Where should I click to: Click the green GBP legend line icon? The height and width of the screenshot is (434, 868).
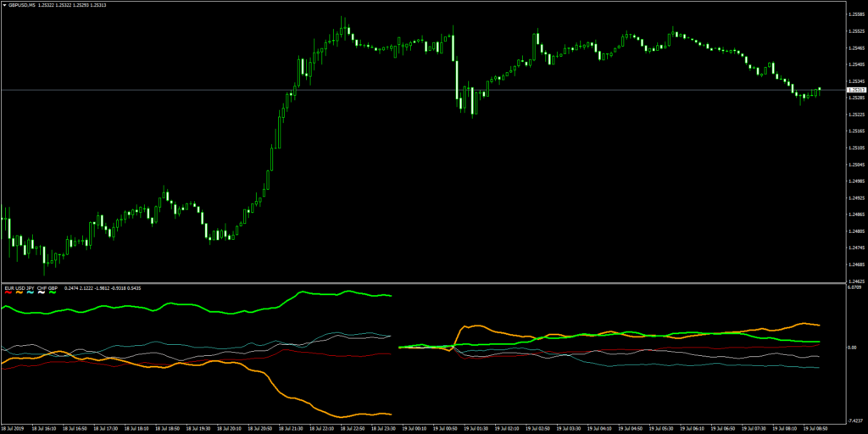(53, 292)
